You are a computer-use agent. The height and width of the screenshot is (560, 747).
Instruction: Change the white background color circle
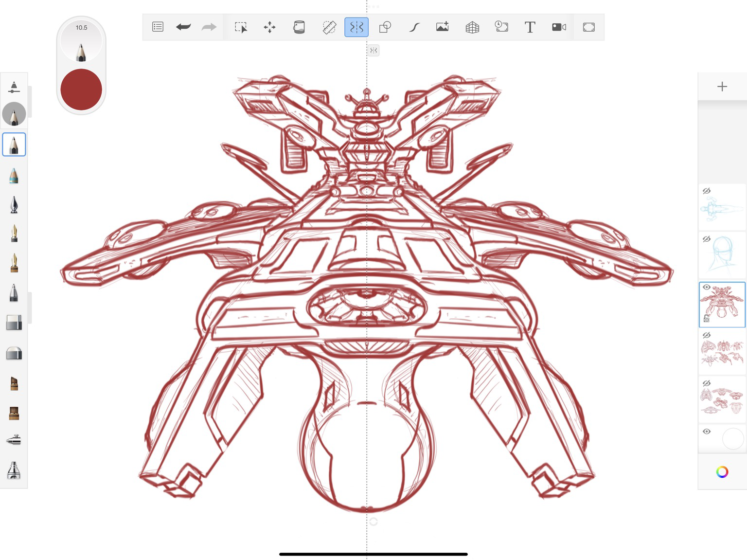733,439
